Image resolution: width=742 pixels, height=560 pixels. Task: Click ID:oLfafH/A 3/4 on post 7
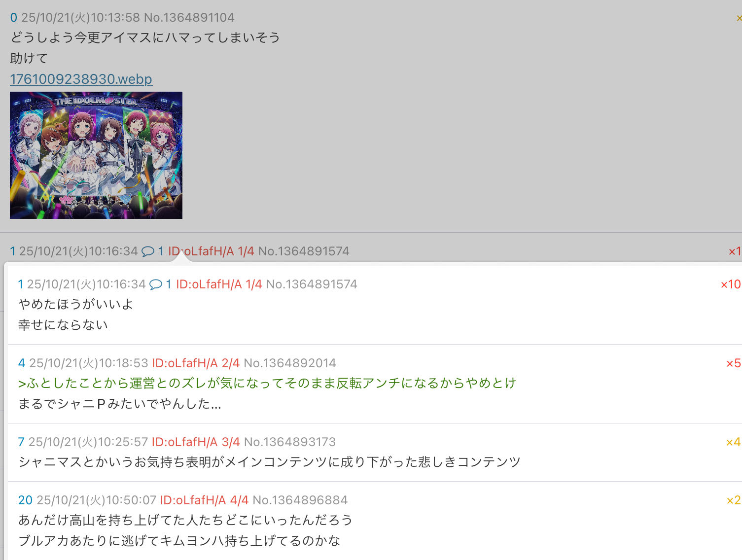196,442
